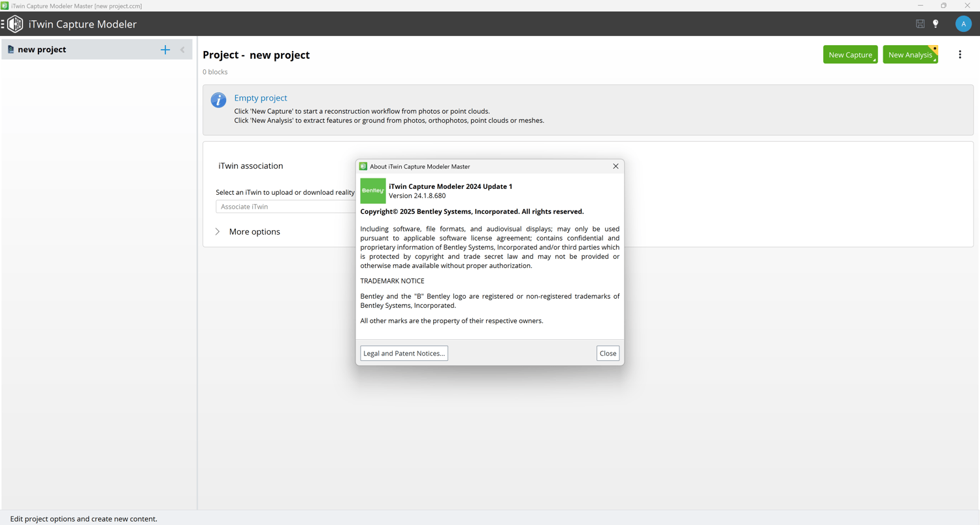
Task: Collapse the project sidebar panel arrow
Action: [182, 50]
